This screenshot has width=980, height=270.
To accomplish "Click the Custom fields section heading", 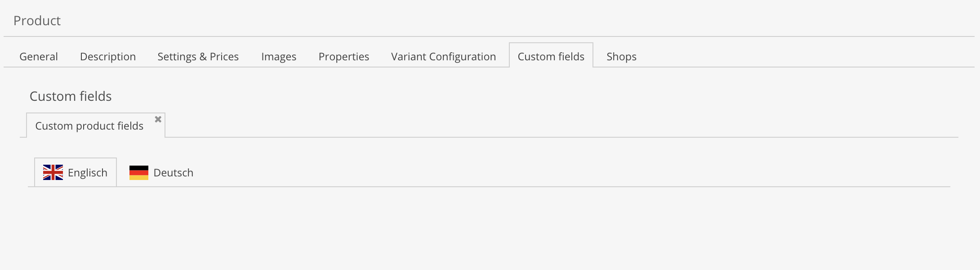I will coord(71,96).
